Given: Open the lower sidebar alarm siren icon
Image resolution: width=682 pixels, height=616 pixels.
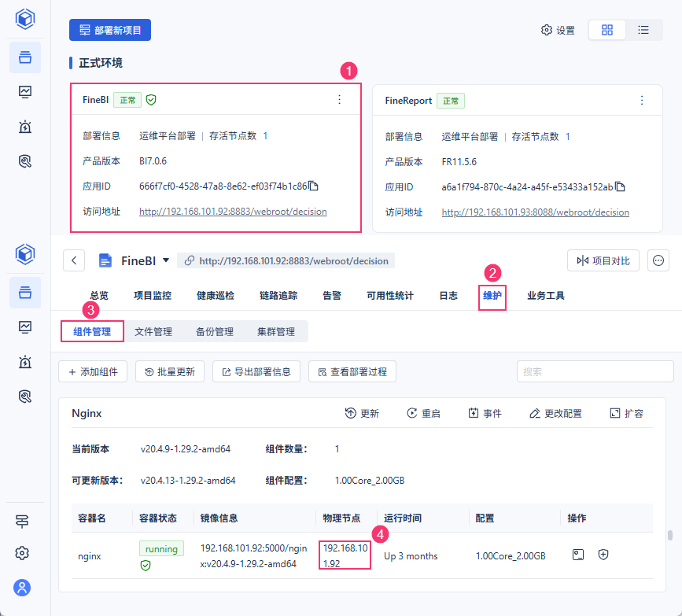Looking at the screenshot, I should [x=25, y=362].
